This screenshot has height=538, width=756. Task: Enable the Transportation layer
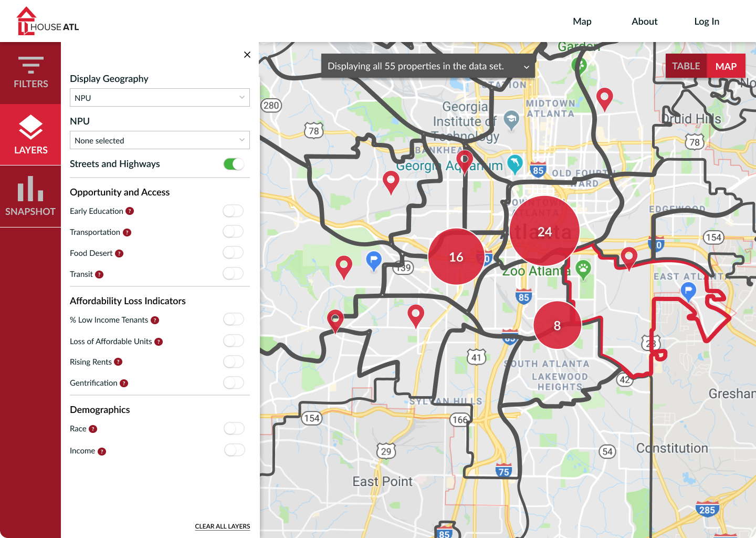pyautogui.click(x=233, y=232)
